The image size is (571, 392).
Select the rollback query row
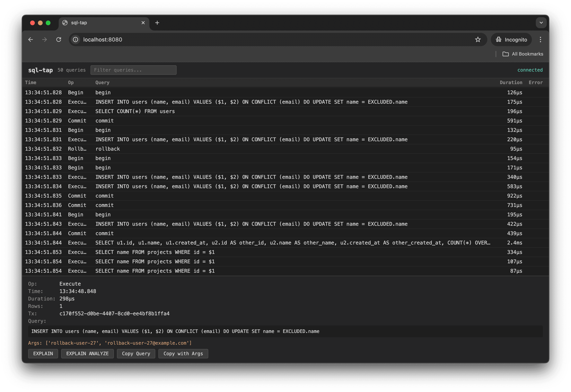[172, 149]
